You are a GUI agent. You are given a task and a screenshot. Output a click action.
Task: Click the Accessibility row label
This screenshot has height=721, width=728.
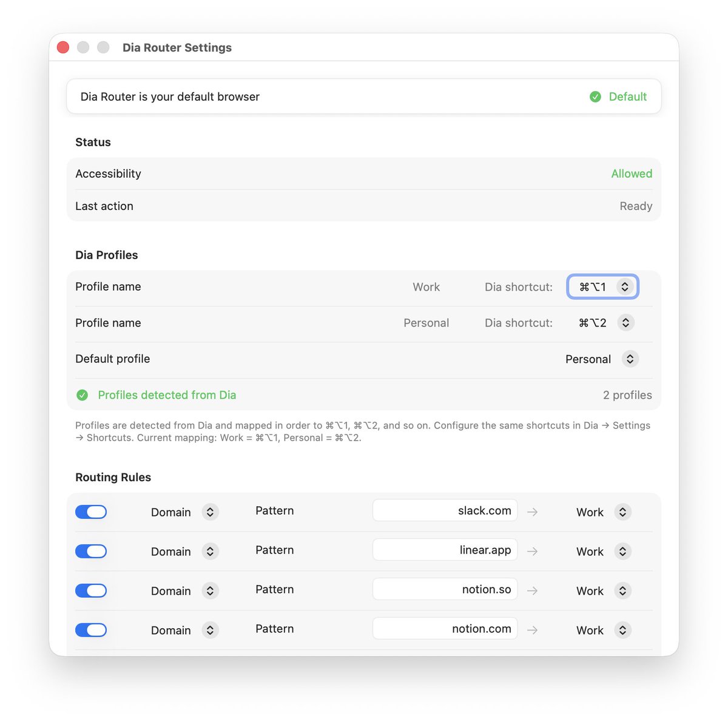click(108, 174)
